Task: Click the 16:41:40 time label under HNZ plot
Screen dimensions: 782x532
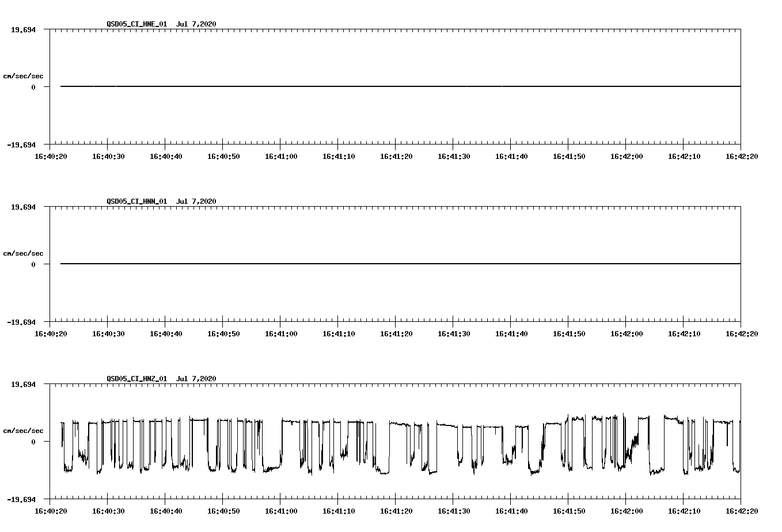Action: click(x=511, y=511)
